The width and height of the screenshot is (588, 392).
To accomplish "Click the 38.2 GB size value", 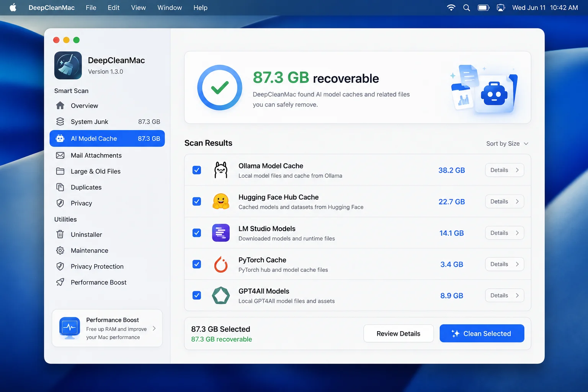I will (452, 170).
